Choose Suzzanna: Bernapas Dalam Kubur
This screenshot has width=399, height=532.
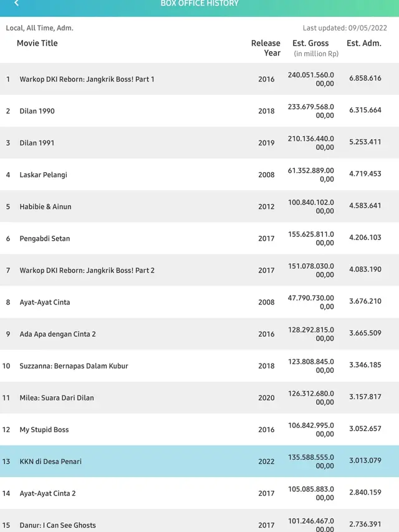point(199,366)
